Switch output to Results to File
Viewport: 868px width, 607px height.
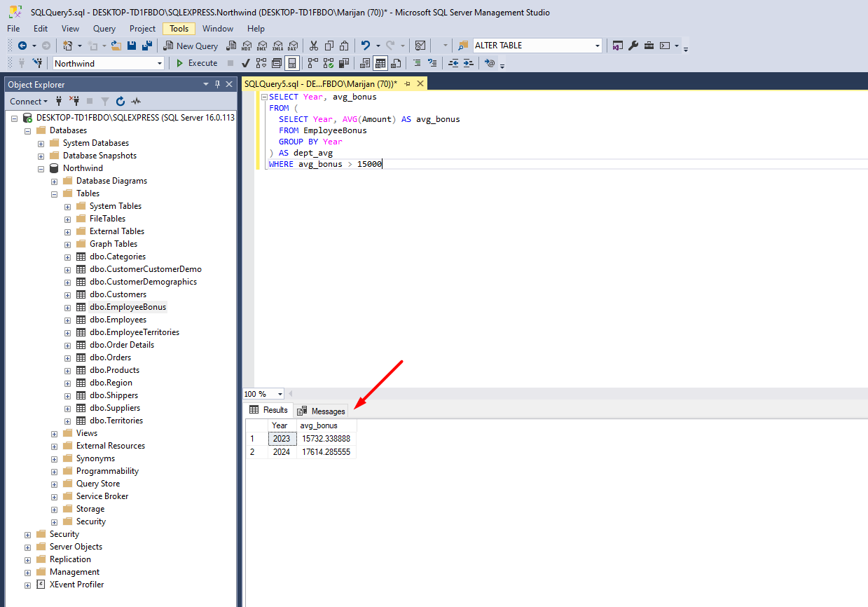click(396, 63)
